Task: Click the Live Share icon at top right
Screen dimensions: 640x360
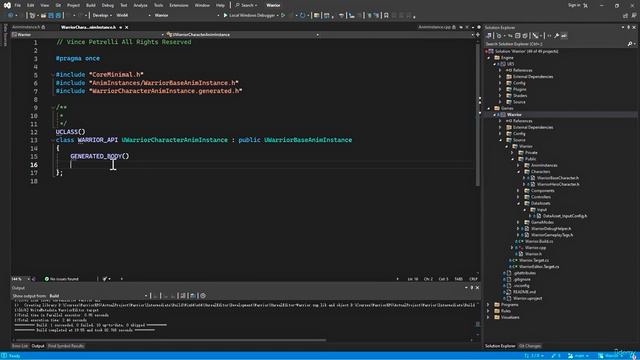Action: (625, 16)
